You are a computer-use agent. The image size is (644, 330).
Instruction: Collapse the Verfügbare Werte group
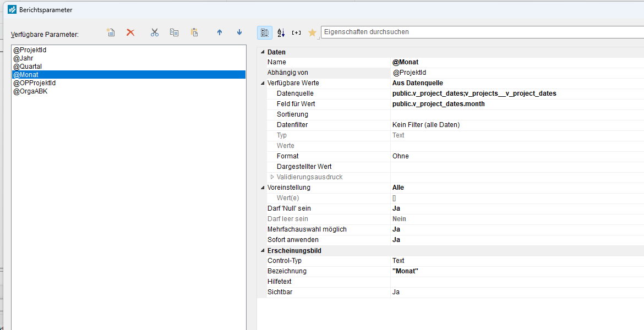pyautogui.click(x=262, y=84)
